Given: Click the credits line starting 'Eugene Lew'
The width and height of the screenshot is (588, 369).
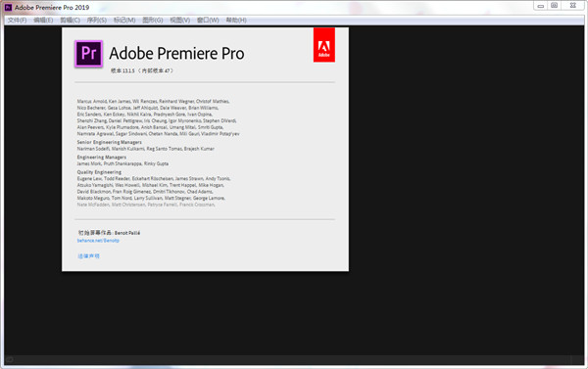Looking at the screenshot, I should [154, 179].
